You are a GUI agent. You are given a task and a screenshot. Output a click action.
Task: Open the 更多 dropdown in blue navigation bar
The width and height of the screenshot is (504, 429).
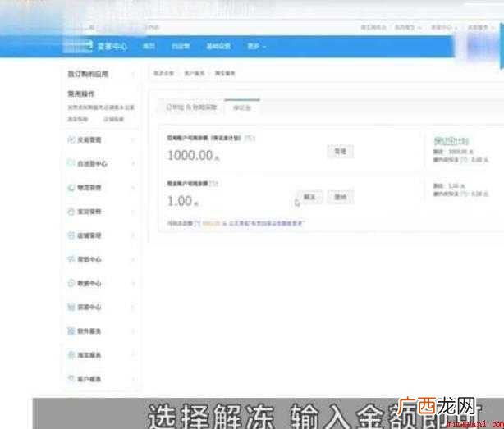point(256,46)
